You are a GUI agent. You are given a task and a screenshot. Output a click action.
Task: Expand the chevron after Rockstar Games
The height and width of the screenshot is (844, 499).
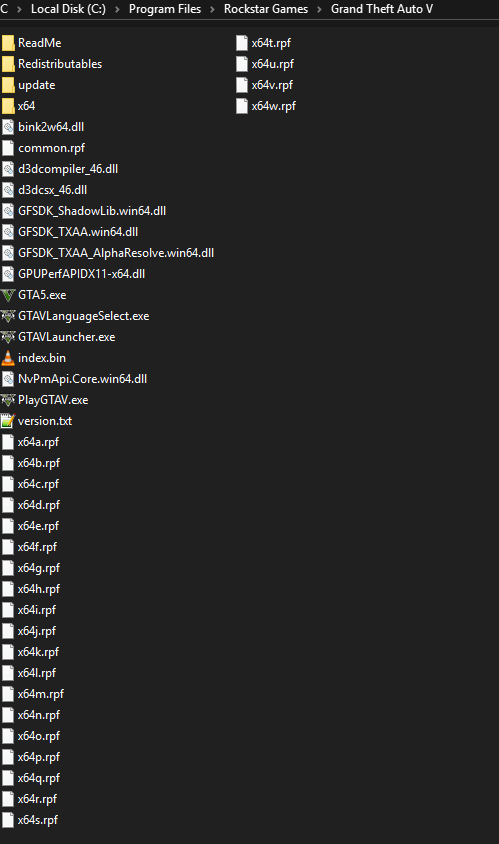pyautogui.click(x=319, y=9)
